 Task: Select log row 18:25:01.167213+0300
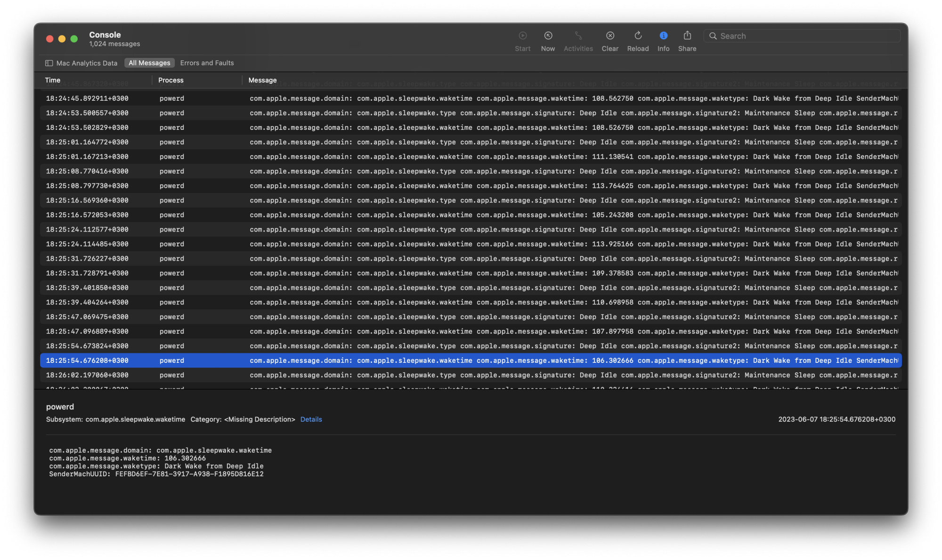click(x=471, y=157)
